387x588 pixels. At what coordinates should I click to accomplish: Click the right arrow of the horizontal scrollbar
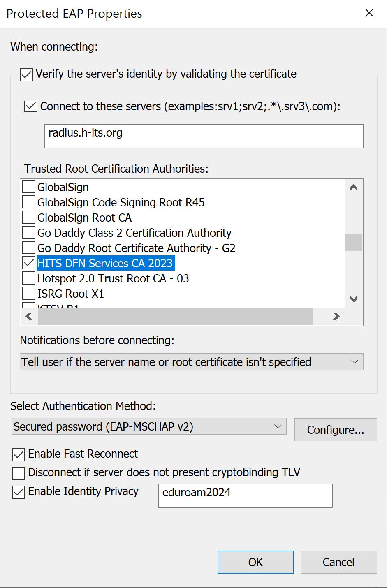[336, 317]
